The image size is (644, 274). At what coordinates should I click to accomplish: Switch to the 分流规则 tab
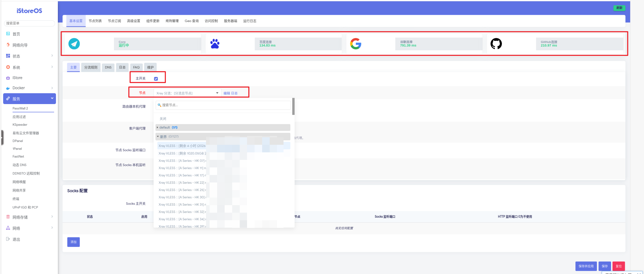point(91,67)
